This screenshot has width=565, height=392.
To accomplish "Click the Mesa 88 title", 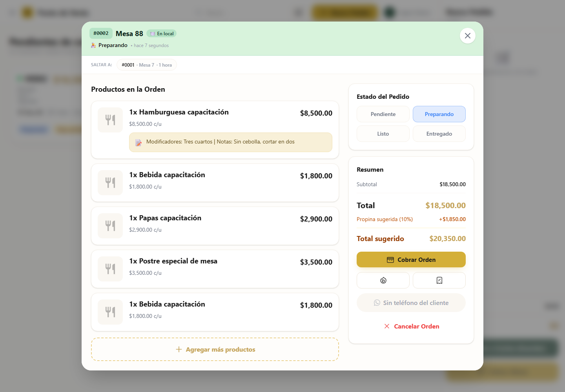I will pyautogui.click(x=129, y=34).
